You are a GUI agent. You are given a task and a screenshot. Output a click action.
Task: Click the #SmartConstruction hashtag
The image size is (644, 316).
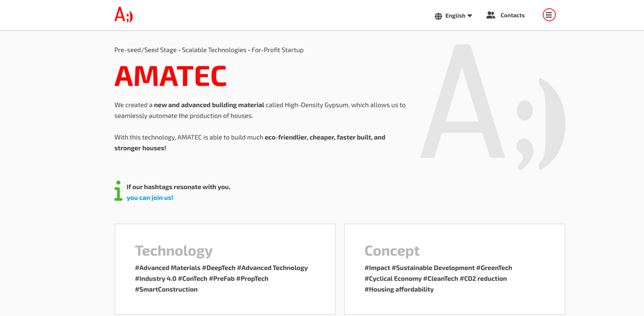point(166,289)
